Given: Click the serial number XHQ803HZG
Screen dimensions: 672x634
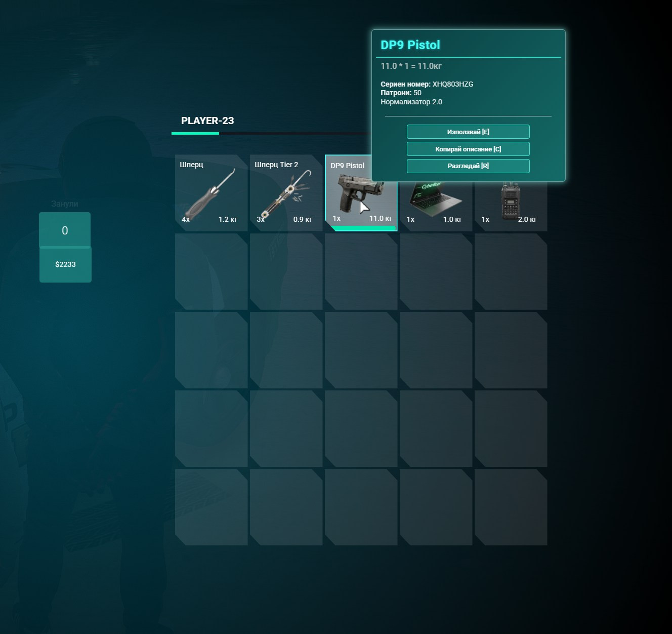Looking at the screenshot, I should pyautogui.click(x=453, y=84).
